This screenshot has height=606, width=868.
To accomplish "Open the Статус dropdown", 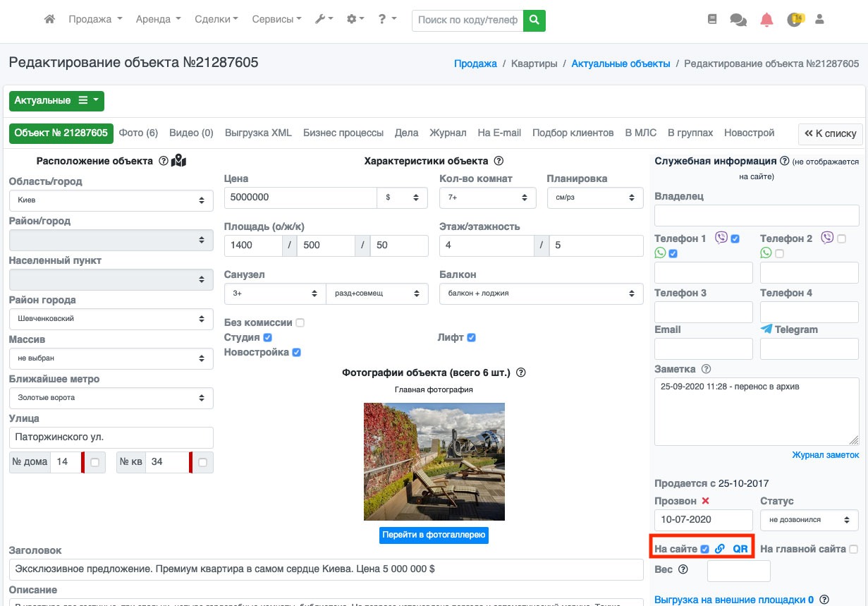I will pyautogui.click(x=809, y=520).
